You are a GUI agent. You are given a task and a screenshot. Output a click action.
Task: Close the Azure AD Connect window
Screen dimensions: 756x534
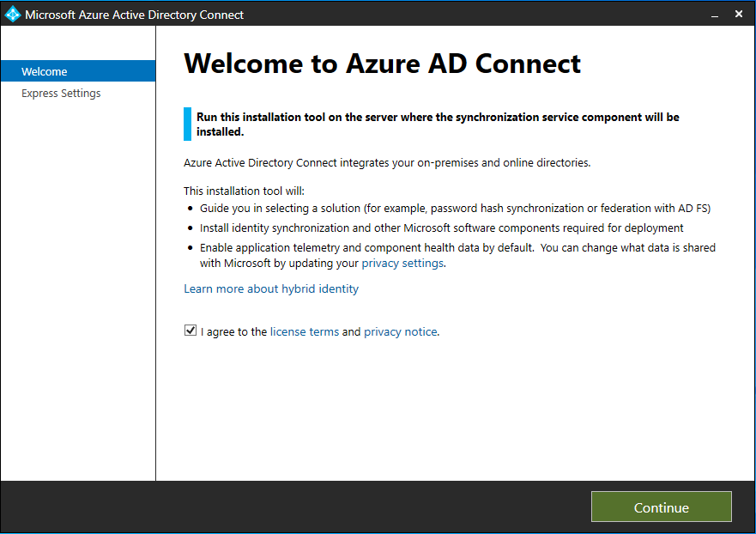coord(739,14)
